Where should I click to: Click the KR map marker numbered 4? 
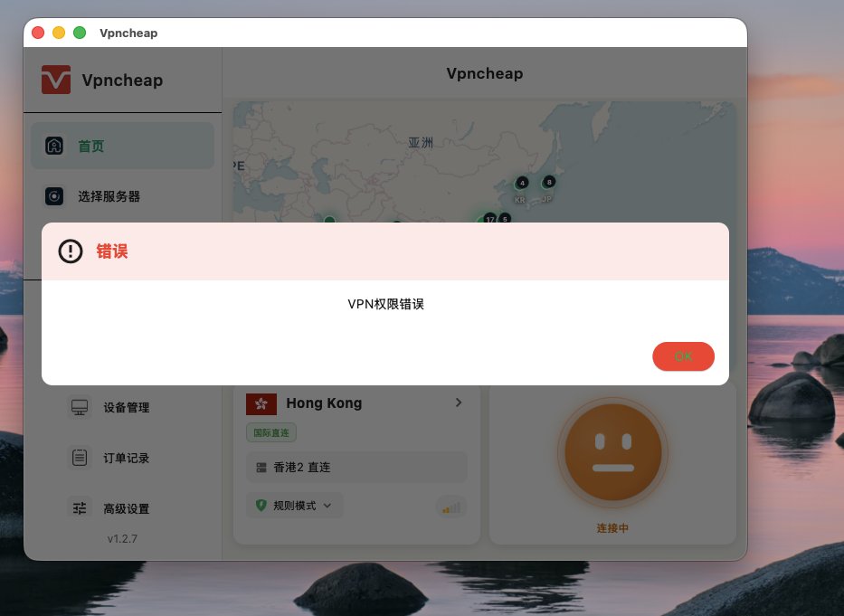click(x=522, y=183)
